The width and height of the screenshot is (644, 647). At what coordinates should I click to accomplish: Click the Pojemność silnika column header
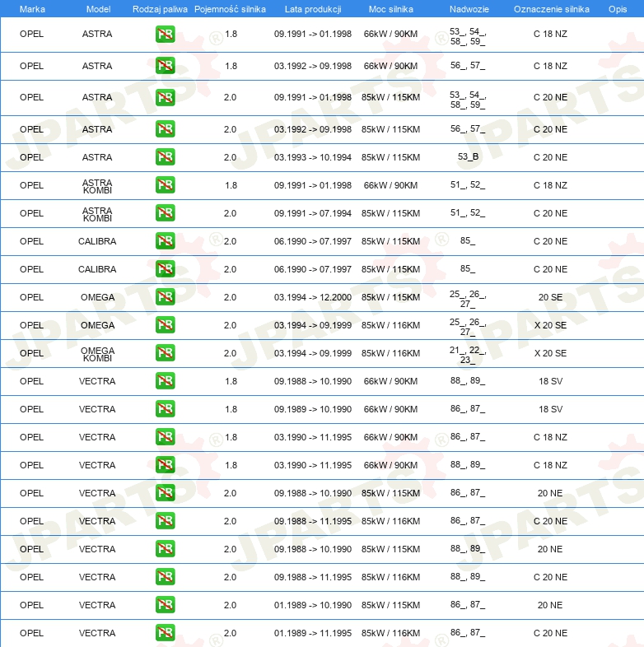click(x=230, y=9)
